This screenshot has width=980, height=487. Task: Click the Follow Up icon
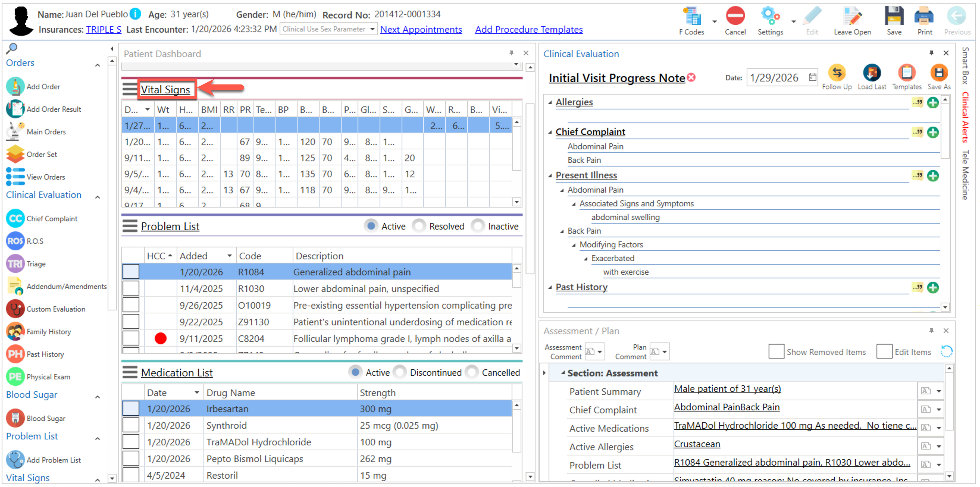point(837,73)
